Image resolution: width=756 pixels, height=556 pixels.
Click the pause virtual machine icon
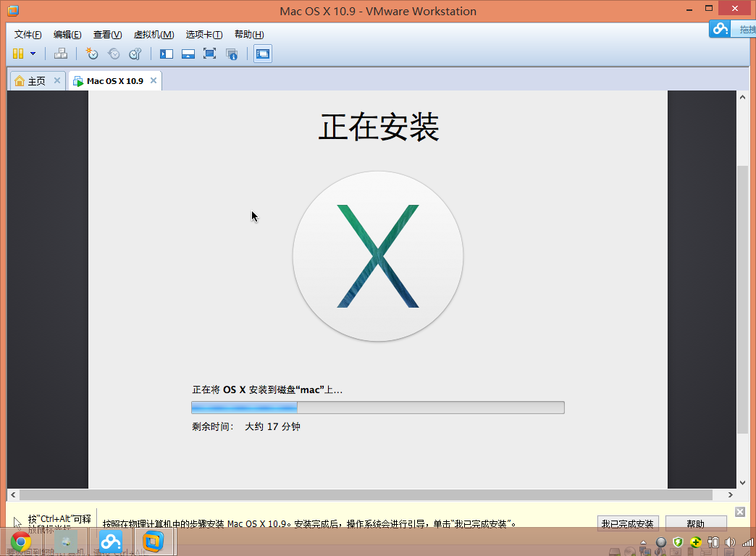click(x=18, y=54)
